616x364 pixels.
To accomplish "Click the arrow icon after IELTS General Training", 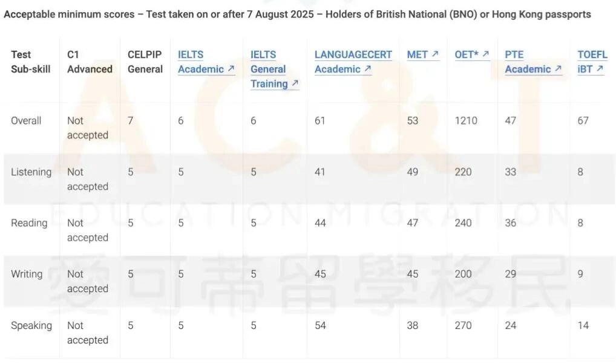I will click(x=295, y=84).
